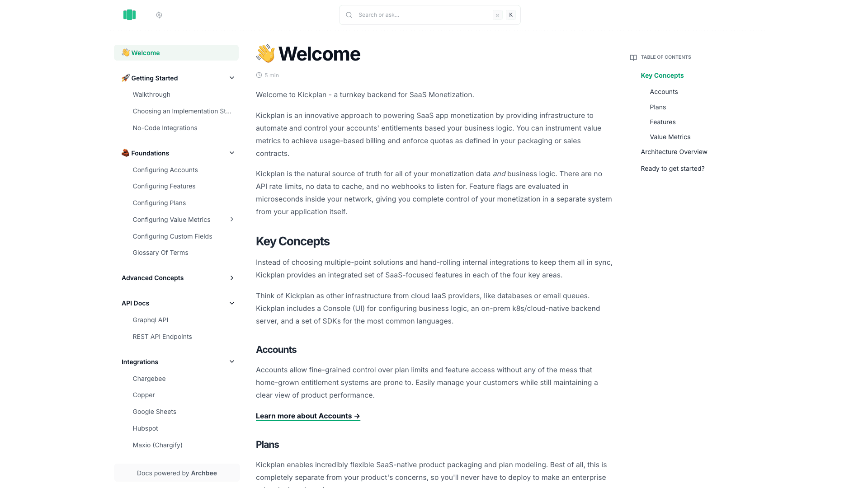868x488 pixels.
Task: Follow the Learn more about Accounts link
Action: click(x=308, y=416)
